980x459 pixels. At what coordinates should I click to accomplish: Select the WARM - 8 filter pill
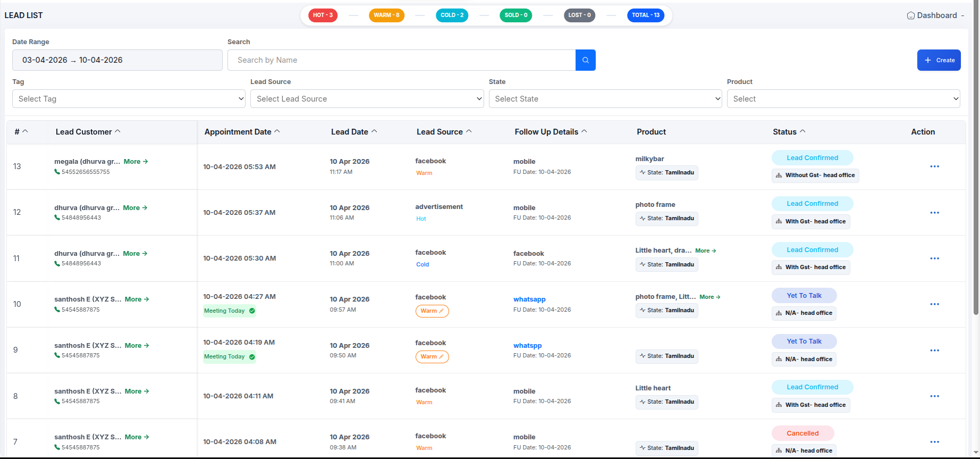(386, 15)
